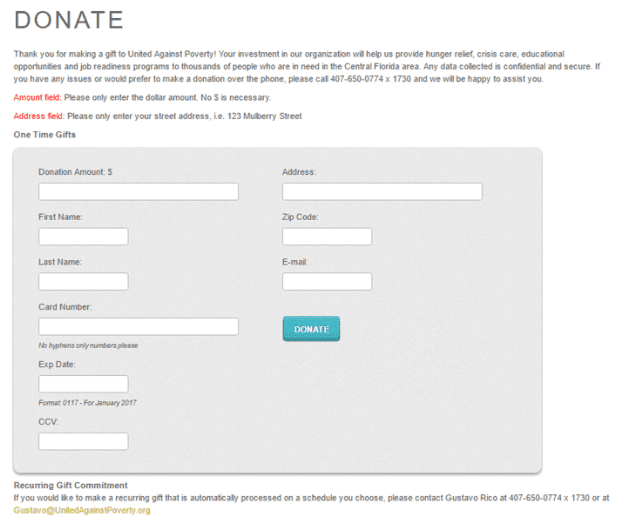Click the Donation Amount input field

138,191
